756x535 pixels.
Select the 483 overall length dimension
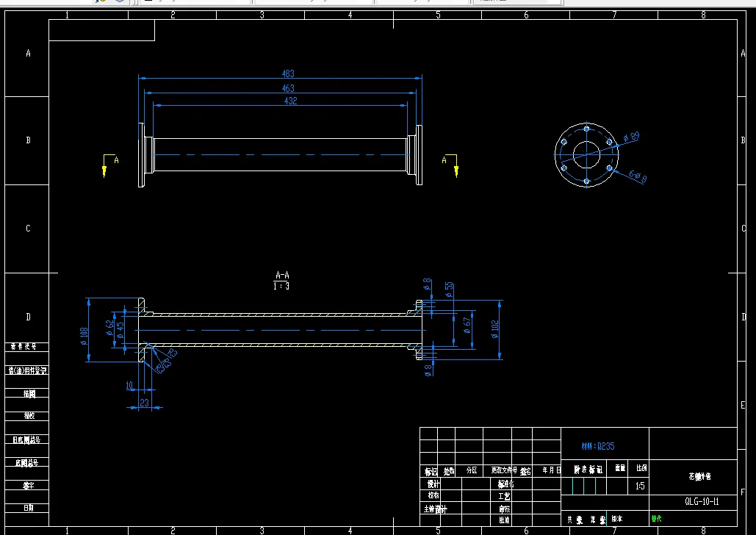point(288,73)
